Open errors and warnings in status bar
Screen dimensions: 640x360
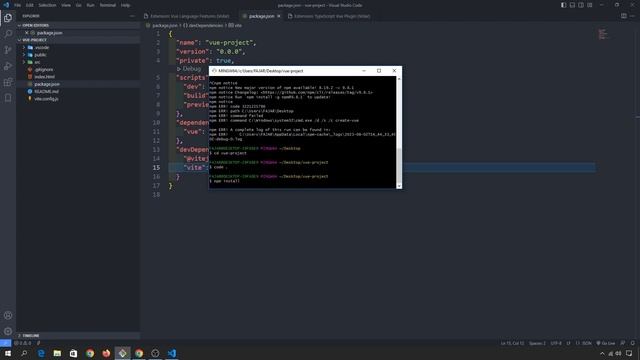click(x=22, y=343)
